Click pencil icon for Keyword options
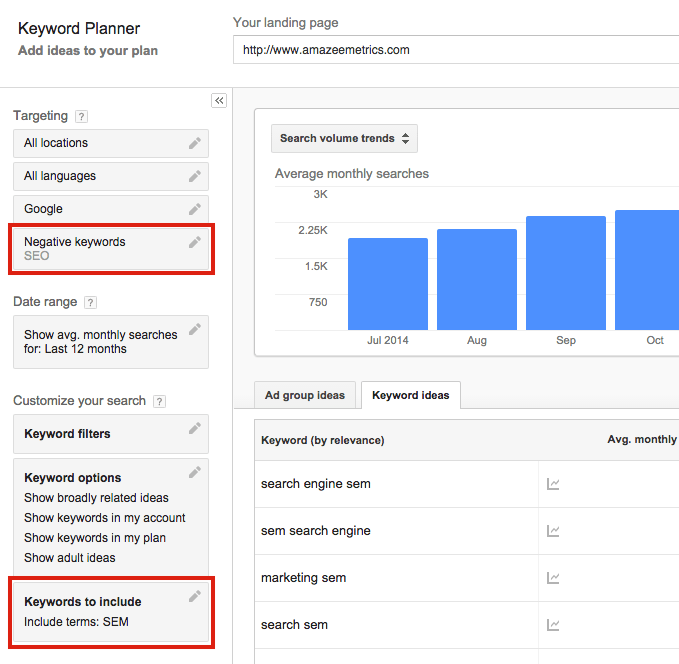This screenshot has width=679, height=664. tap(195, 472)
